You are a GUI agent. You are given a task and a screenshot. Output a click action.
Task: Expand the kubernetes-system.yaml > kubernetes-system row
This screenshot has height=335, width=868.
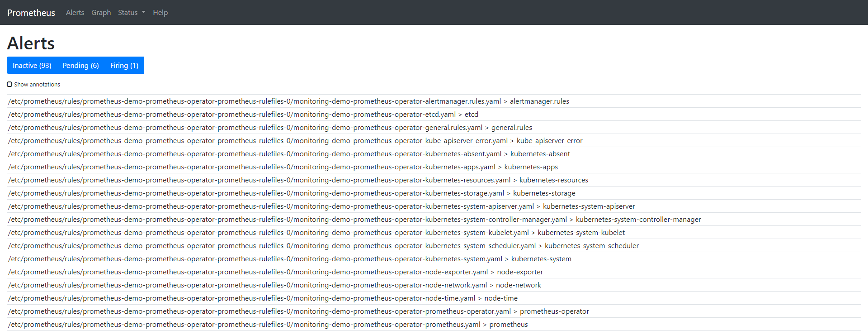point(434,259)
